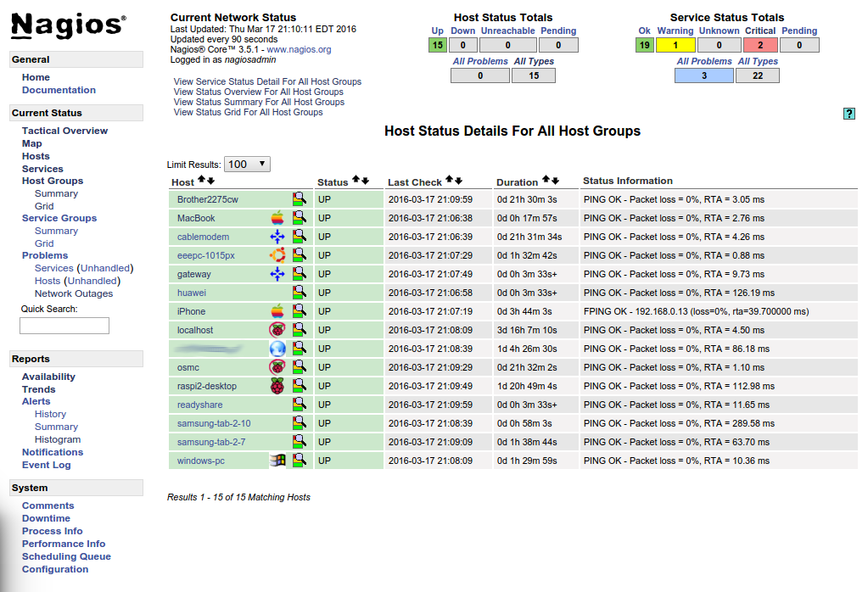
Task: Sort Status column ascending arrow
Action: tap(356, 179)
